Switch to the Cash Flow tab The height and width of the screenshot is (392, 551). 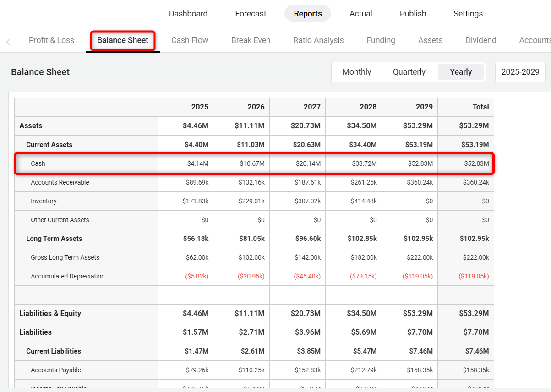(190, 40)
